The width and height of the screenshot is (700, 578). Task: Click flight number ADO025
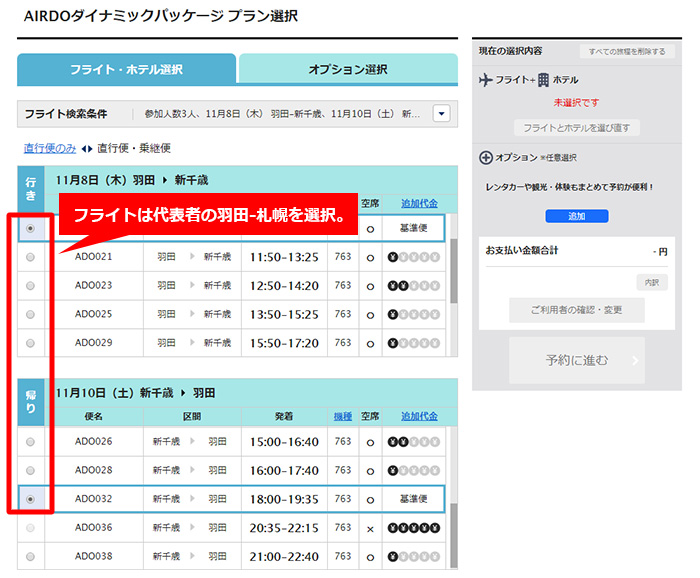(x=93, y=314)
